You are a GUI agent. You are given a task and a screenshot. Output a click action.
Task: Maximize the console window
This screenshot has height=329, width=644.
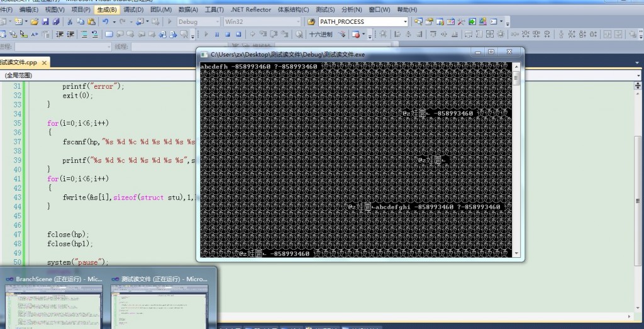(491, 52)
